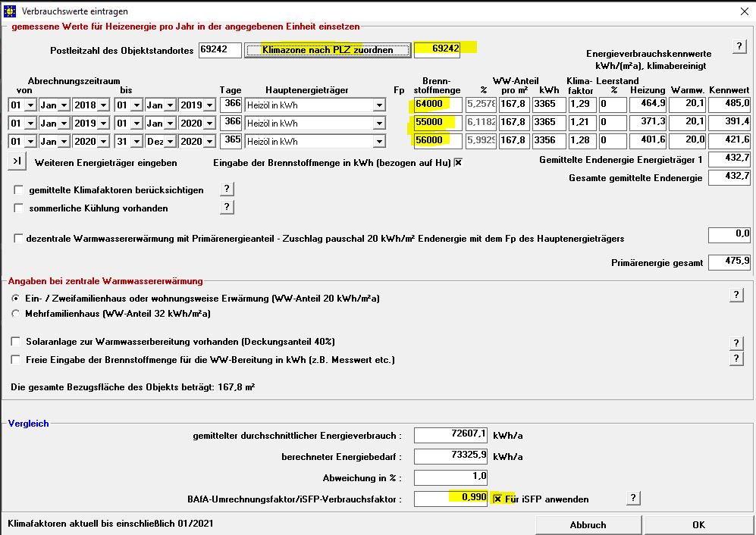Click the Gesamte gemittelte Endenergie field
The height and width of the screenshot is (535, 756).
[729, 177]
